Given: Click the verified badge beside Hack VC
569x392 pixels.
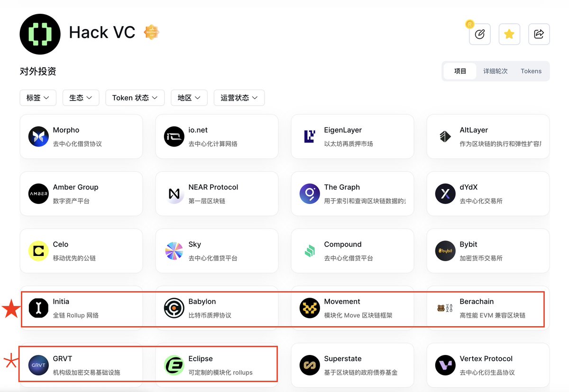Looking at the screenshot, I should pyautogui.click(x=151, y=32).
